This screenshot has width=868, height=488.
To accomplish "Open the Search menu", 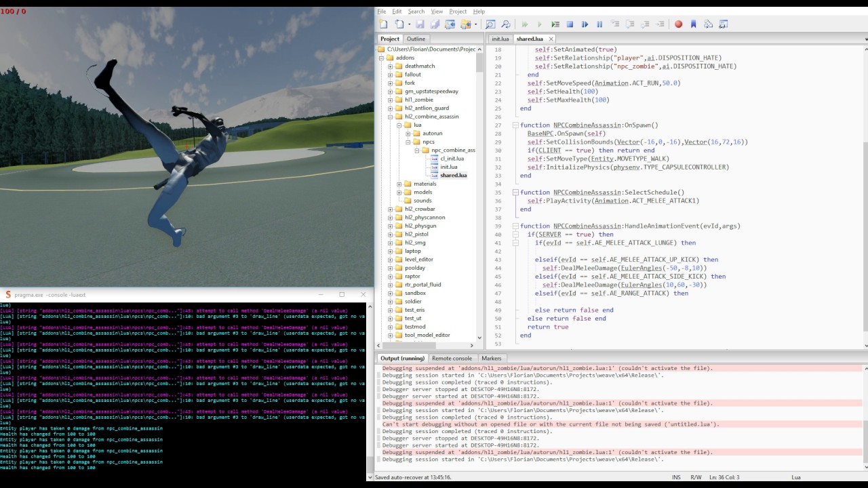I will [416, 12].
